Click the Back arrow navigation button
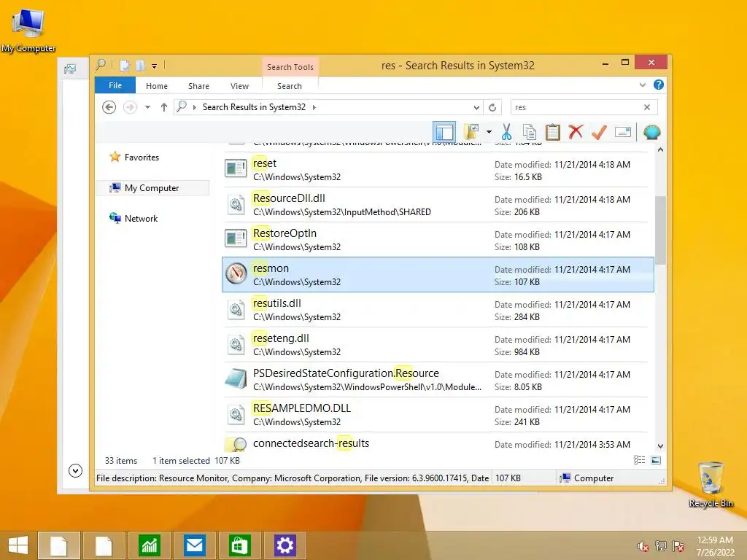Screen dimensions: 747x560 109,107
